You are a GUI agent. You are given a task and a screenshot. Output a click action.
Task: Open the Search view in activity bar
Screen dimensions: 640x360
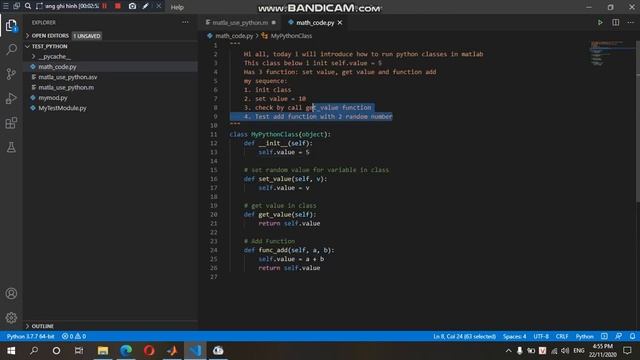(x=11, y=50)
